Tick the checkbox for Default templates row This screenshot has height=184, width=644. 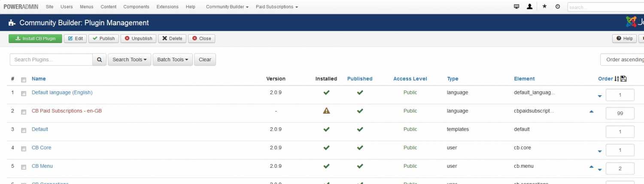(x=24, y=130)
